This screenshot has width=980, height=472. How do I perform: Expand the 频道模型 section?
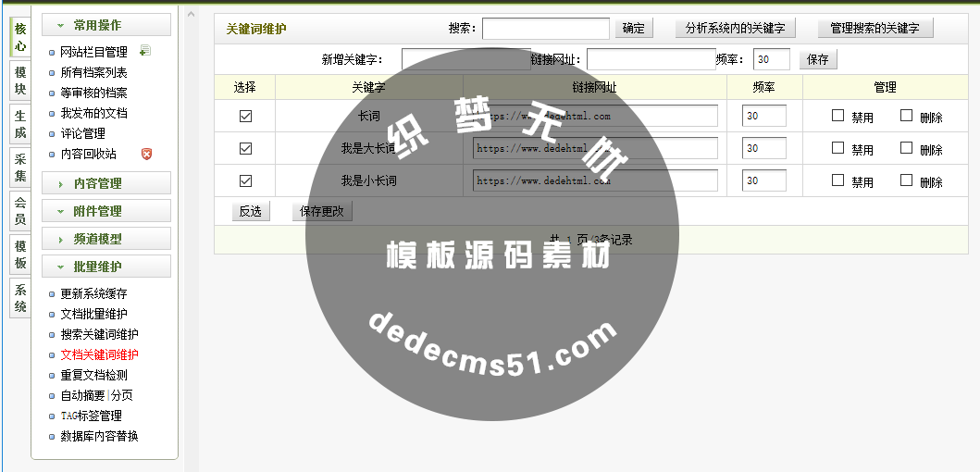tap(106, 239)
